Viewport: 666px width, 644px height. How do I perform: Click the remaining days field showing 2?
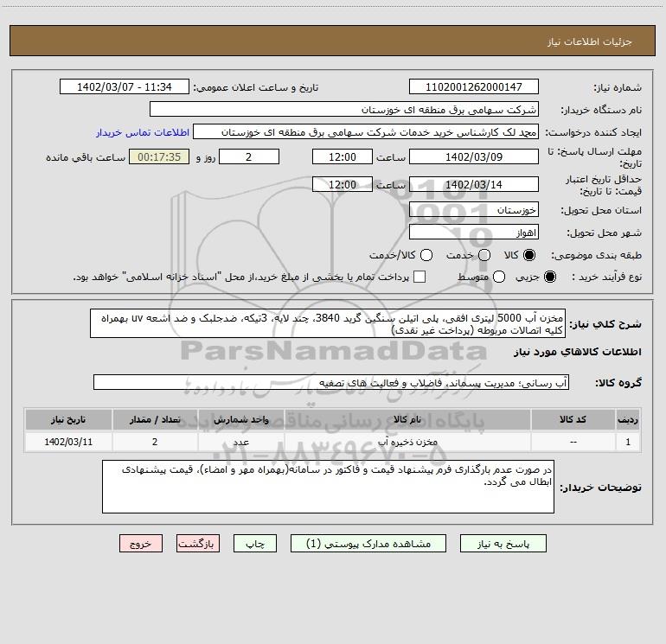tap(249, 156)
